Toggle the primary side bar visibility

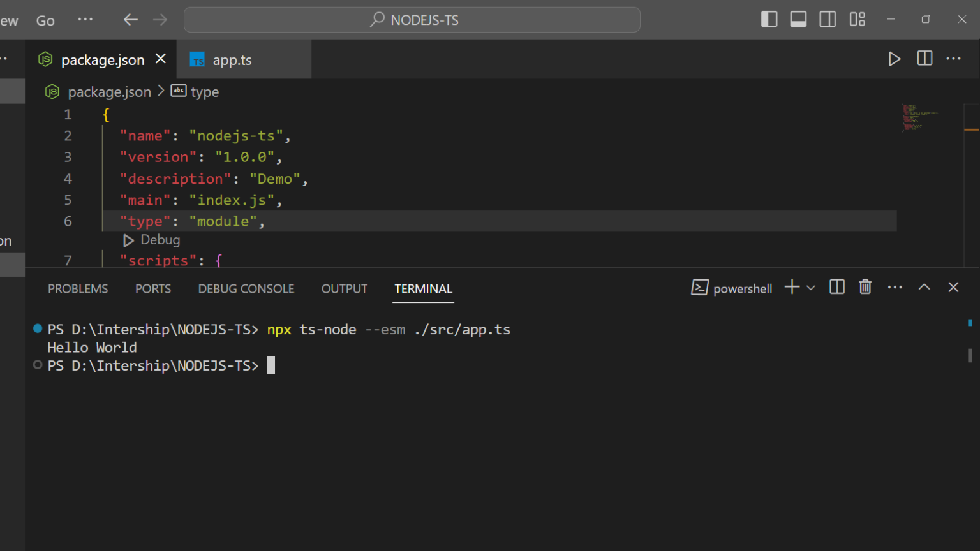(x=769, y=20)
